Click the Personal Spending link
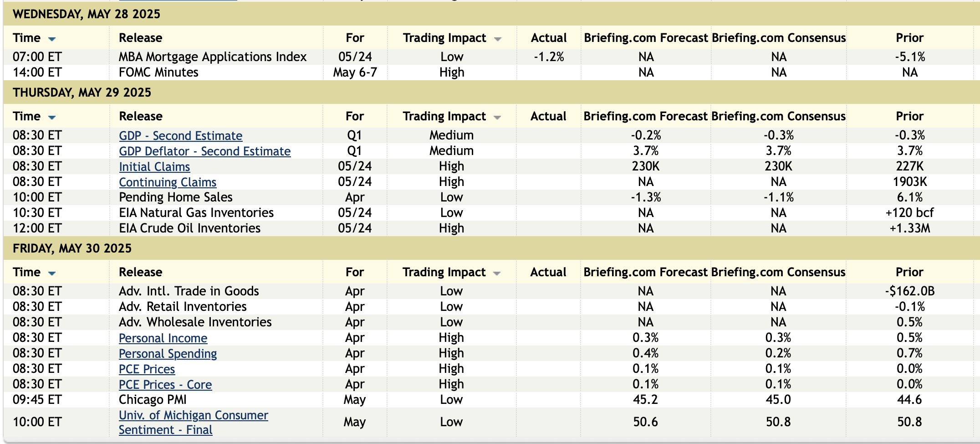This screenshot has height=444, width=980. [x=168, y=354]
